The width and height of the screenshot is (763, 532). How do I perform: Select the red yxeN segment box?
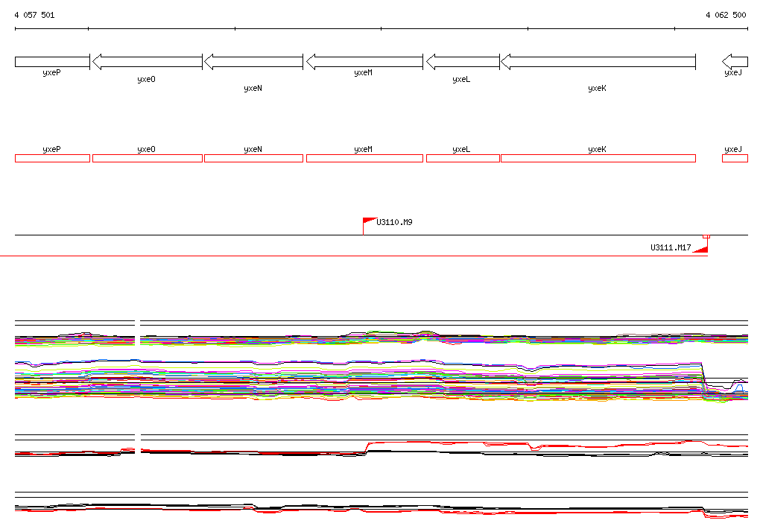pos(253,158)
